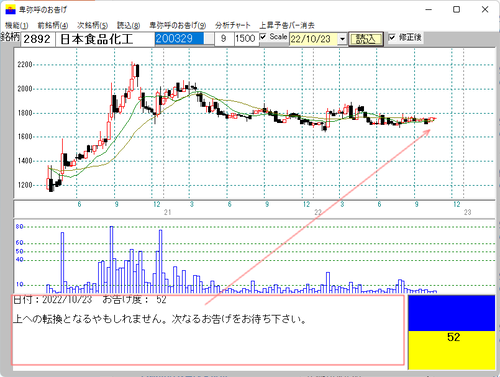Click the app icon in title bar
Viewport: 500px width, 377px height.
tap(11, 9)
